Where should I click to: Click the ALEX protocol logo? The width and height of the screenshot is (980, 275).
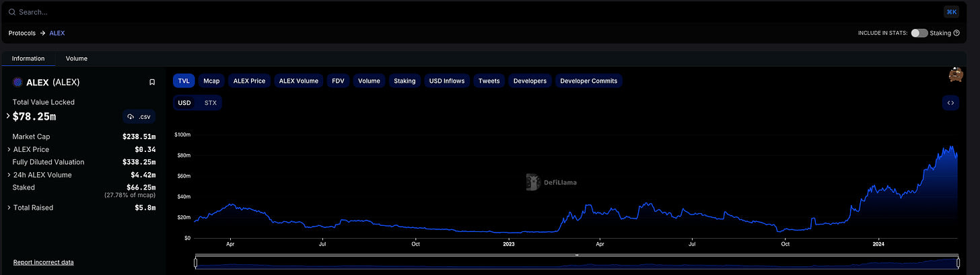tap(17, 82)
